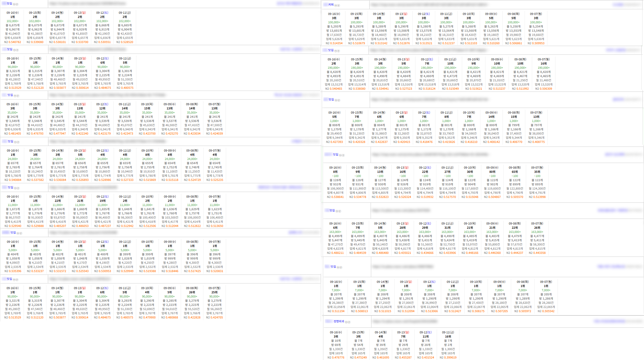
Task: Open 맛집 keyword link above 35,000+ data
Action: click(x=10, y=95)
